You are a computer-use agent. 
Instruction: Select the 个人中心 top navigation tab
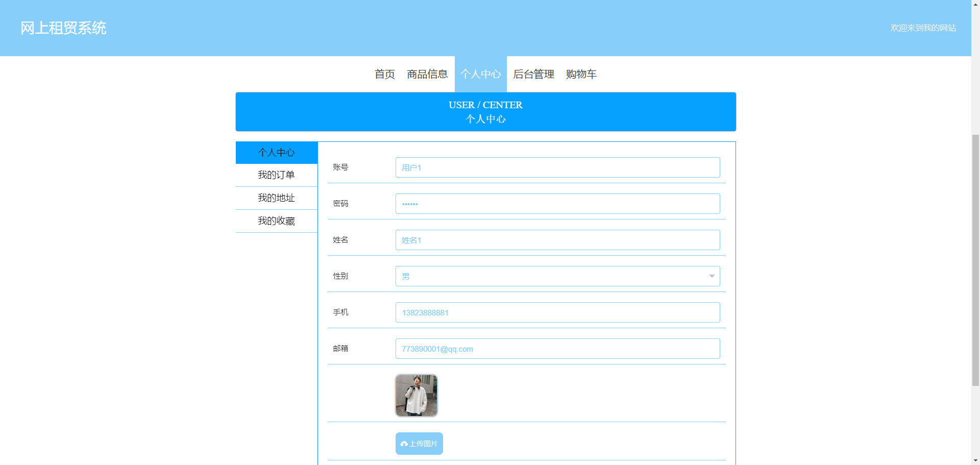point(480,74)
